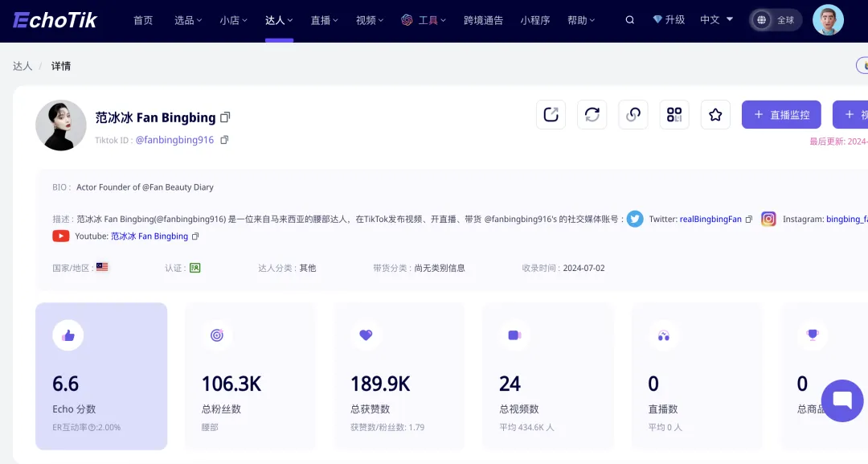Image resolution: width=868 pixels, height=464 pixels.
Task: Expand the 小店 menu
Action: 234,20
